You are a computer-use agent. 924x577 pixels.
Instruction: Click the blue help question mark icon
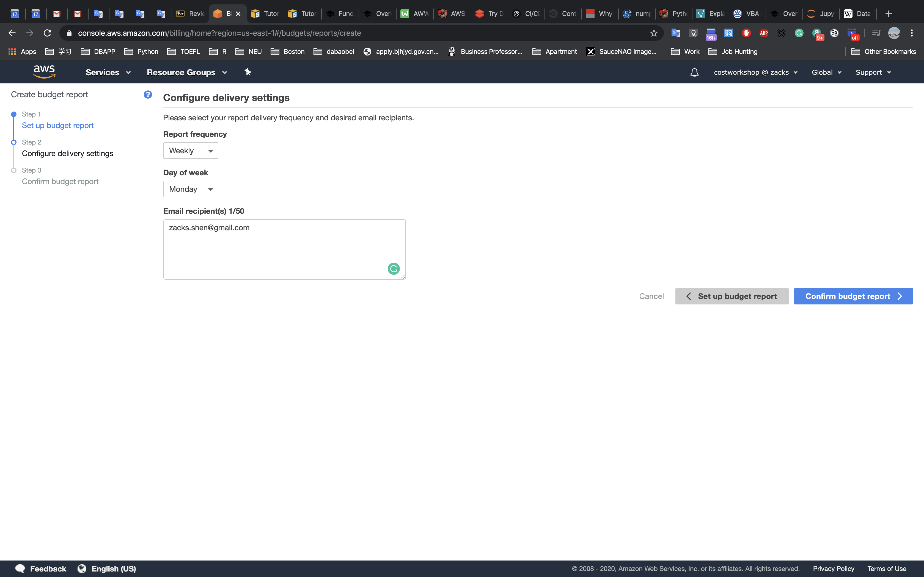pyautogui.click(x=148, y=95)
